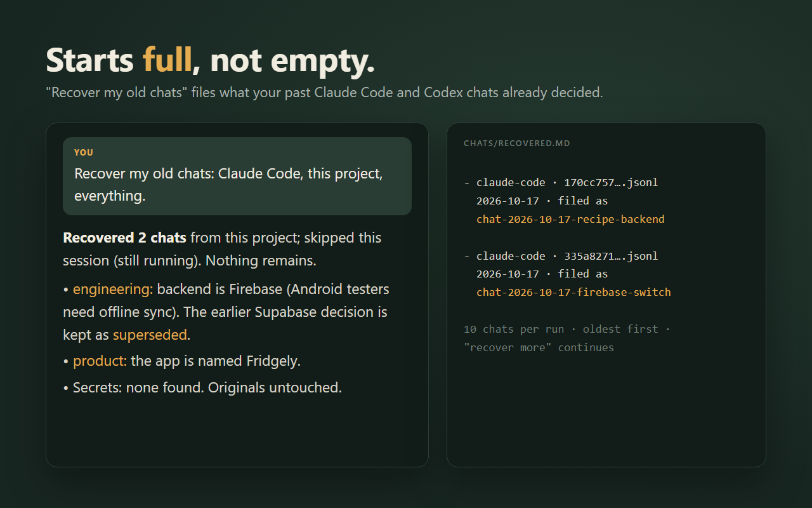The height and width of the screenshot is (508, 812).
Task: Open the orange 'engineering' tag link
Action: (x=113, y=289)
